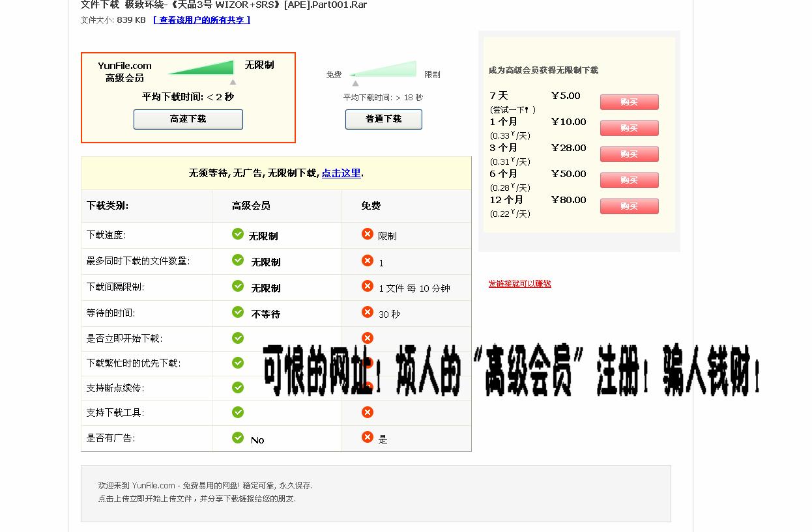Click the 下载类别 table header
This screenshot has height=532, width=812.
[x=108, y=206]
